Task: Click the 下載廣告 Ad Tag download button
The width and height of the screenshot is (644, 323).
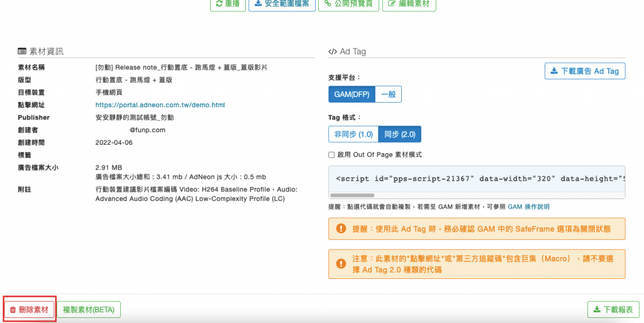Action: (585, 71)
